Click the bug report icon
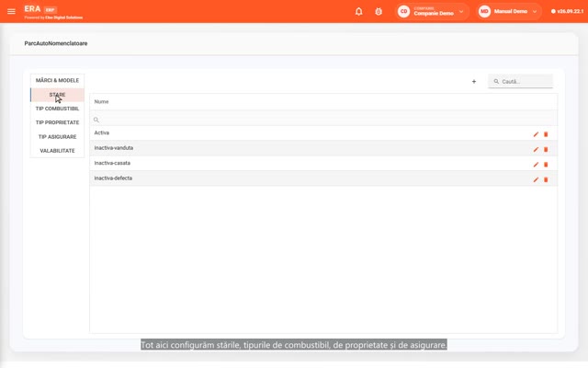The width and height of the screenshot is (588, 368). click(x=379, y=11)
